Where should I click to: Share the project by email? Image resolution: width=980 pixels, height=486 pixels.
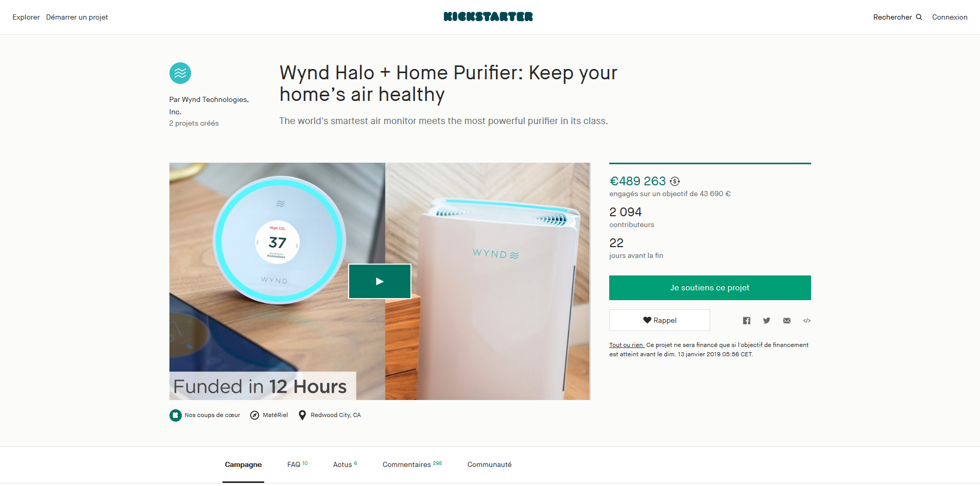click(x=786, y=321)
